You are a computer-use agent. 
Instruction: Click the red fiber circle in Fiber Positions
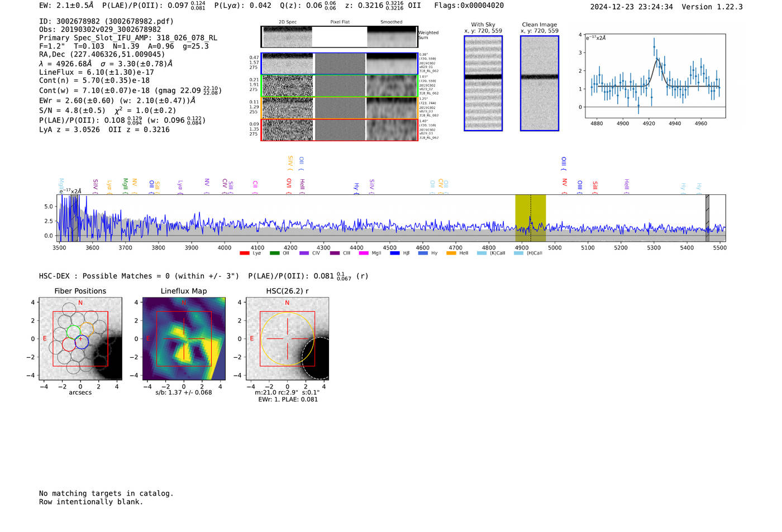point(69,344)
